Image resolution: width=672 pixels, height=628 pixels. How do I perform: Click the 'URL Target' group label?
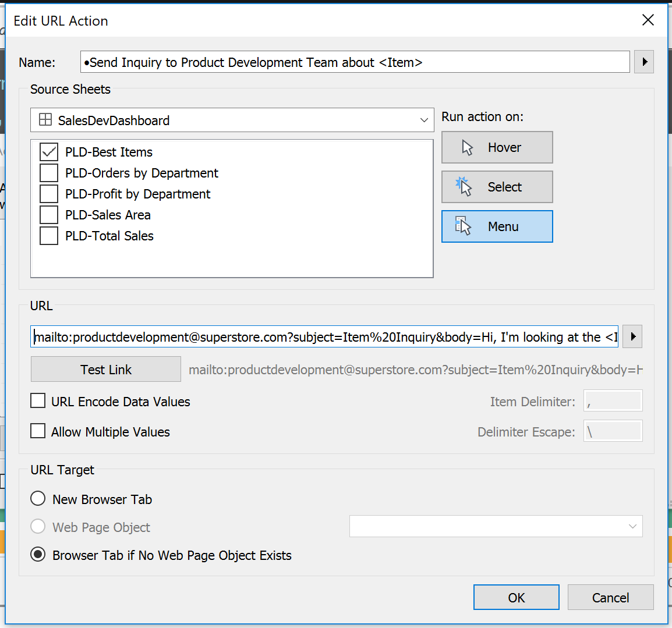click(62, 470)
